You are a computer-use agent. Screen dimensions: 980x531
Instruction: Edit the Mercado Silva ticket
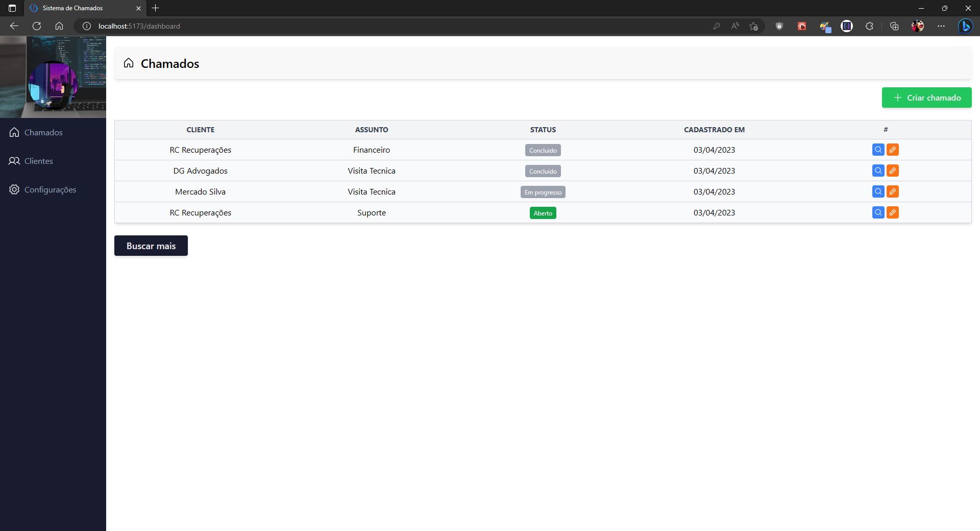[893, 191]
